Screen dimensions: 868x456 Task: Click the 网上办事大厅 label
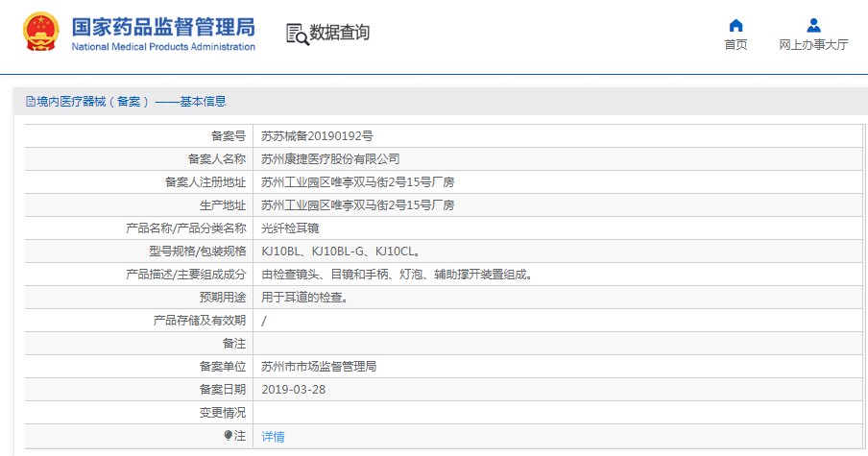[813, 45]
